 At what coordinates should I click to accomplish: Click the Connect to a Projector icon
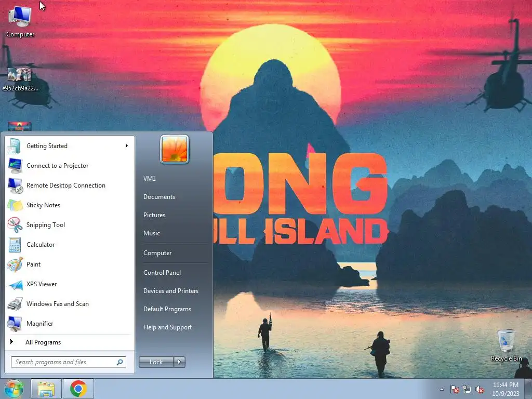click(x=14, y=166)
